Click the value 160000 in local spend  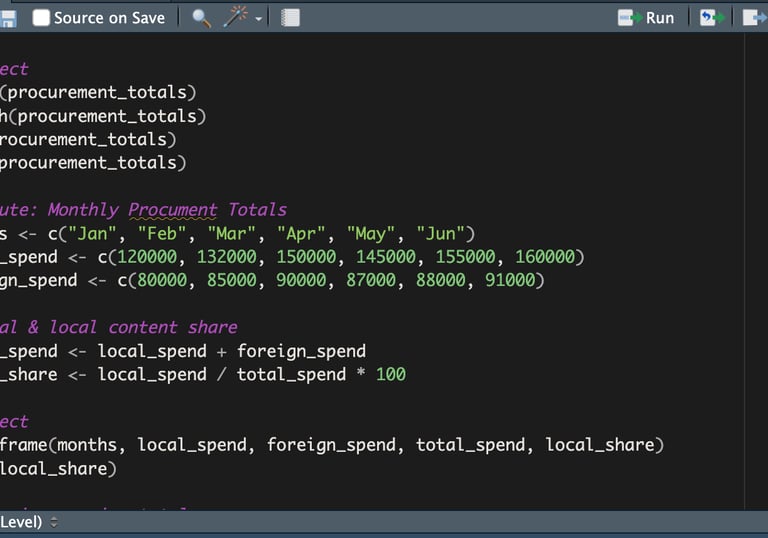click(545, 257)
